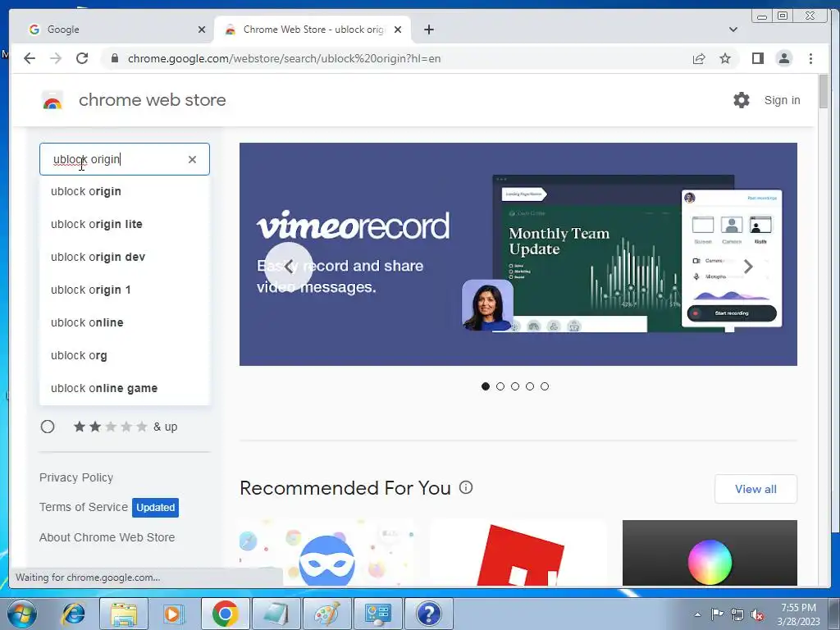This screenshot has height=630, width=840.
Task: Click the network tray icon
Action: (x=737, y=614)
